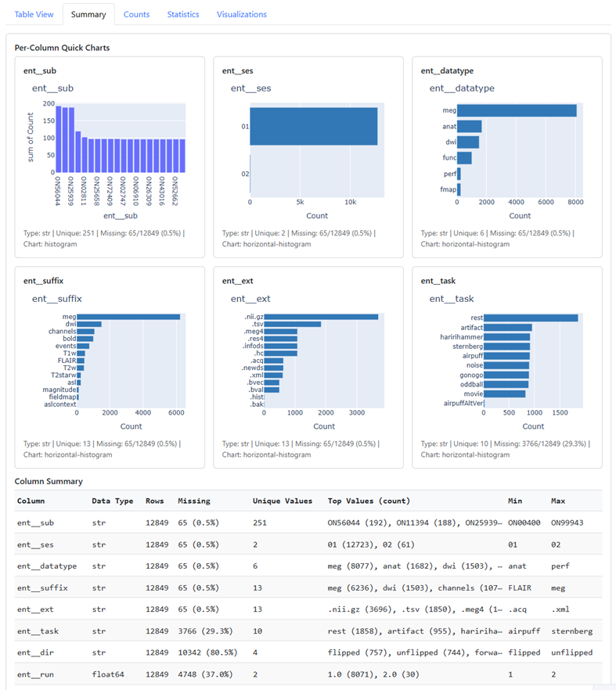
Task: Click the 'Per-Column Quick Charts' heading
Action: click(x=62, y=48)
